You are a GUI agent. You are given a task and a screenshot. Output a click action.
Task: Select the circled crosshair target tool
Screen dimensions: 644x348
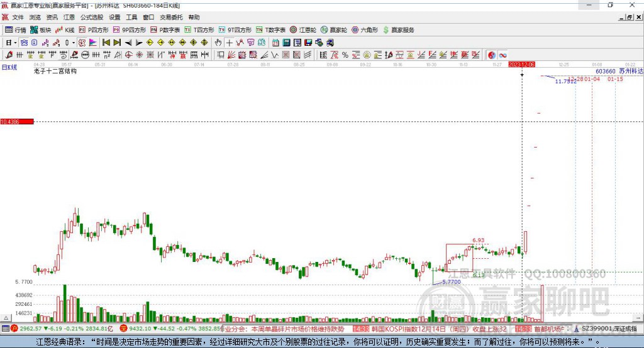tap(128, 55)
